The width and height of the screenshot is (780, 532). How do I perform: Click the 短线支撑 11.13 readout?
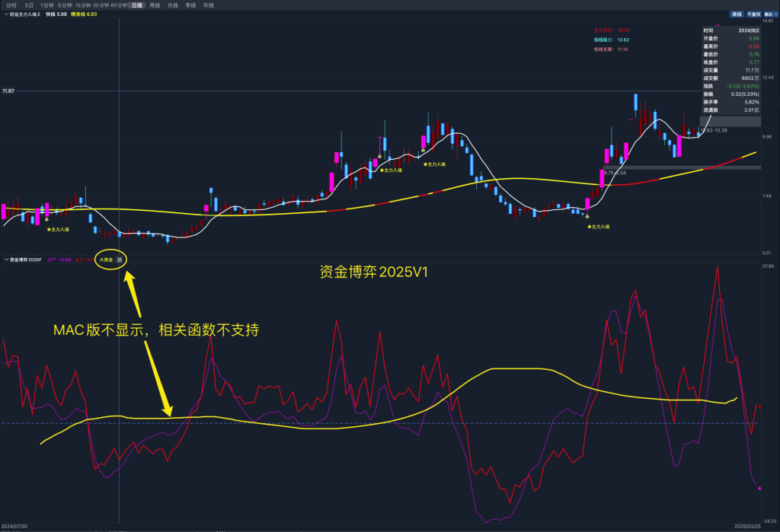(611, 49)
